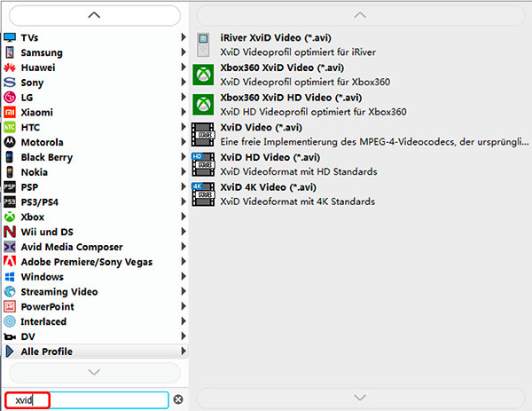Click the iRiver player device icon
The width and height of the screenshot is (532, 411).
coord(203,44)
